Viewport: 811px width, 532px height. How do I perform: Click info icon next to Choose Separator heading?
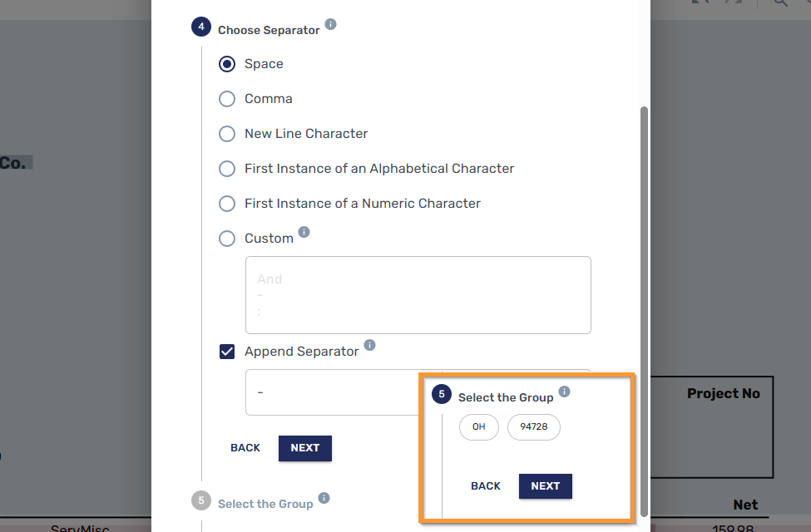coord(330,25)
